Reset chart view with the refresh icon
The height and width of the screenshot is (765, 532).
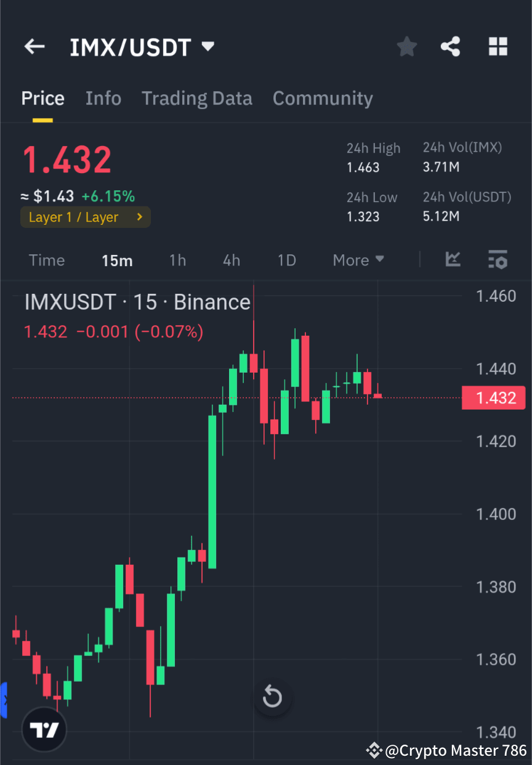click(x=272, y=697)
